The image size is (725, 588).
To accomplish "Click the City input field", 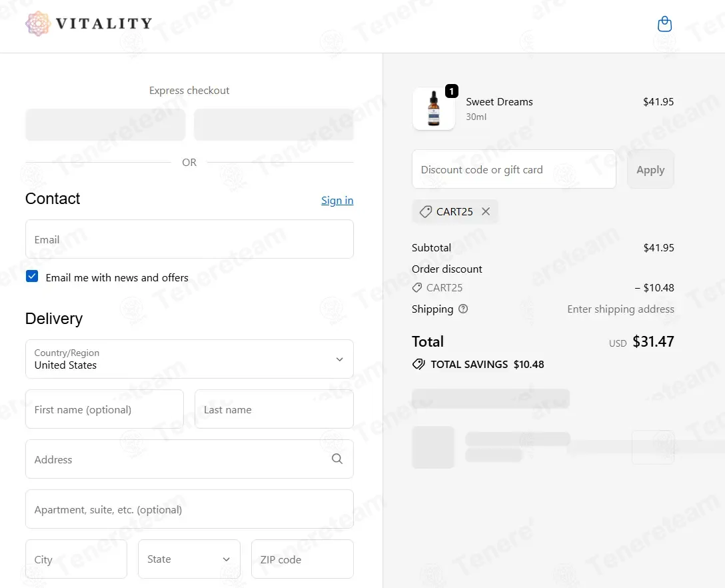I will pyautogui.click(x=76, y=559).
